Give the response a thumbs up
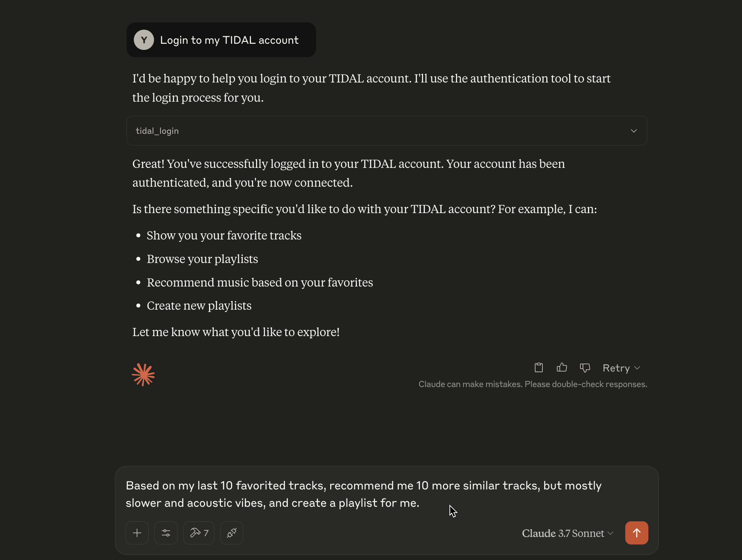742x560 pixels. pos(561,368)
